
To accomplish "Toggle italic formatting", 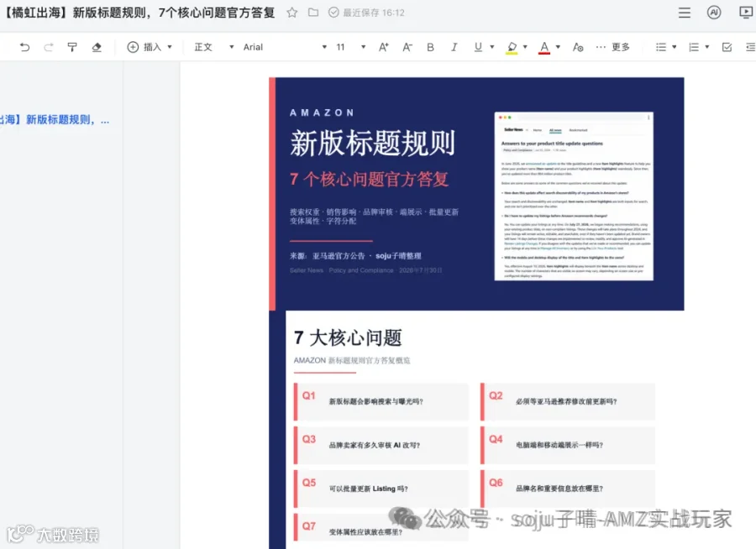I will (454, 47).
